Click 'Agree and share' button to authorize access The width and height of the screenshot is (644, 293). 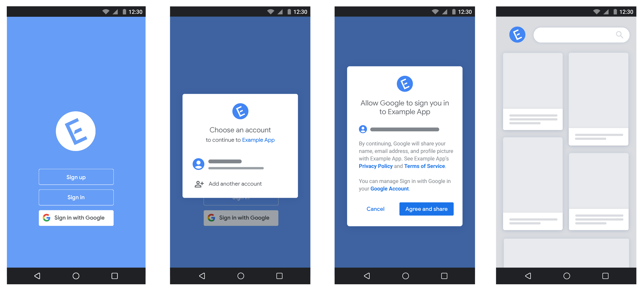tap(426, 209)
